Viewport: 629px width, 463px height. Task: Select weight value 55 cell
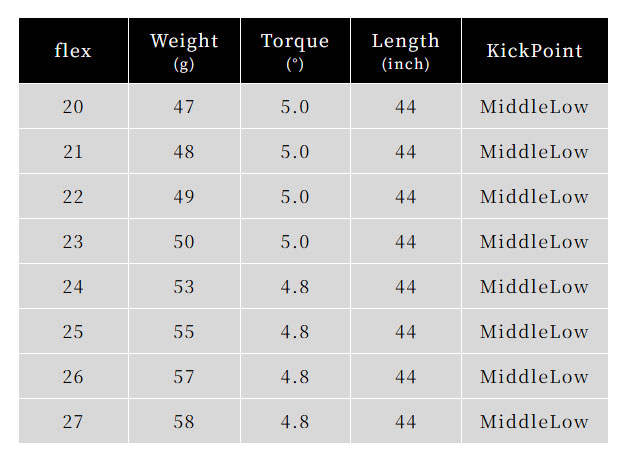185,331
